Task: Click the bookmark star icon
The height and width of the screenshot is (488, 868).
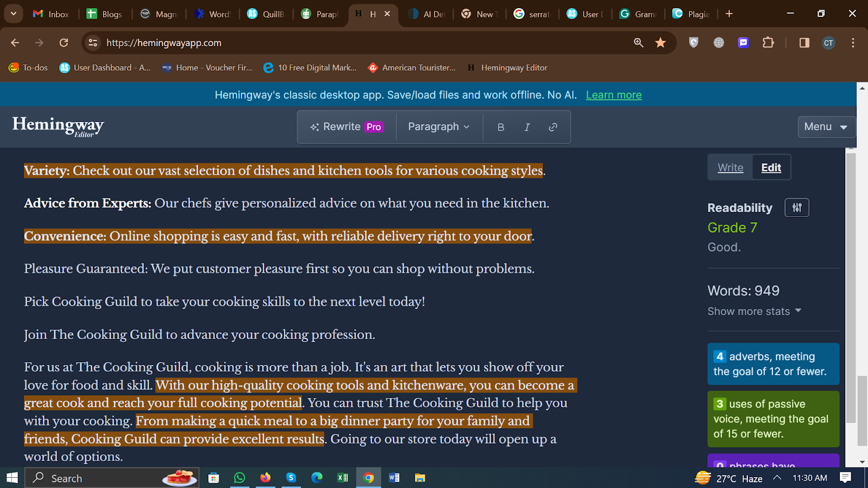Action: [660, 43]
